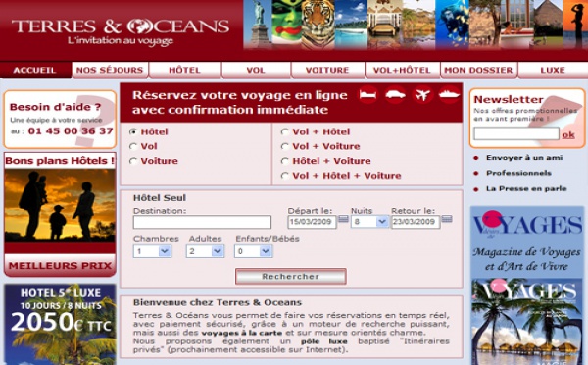This screenshot has width=588, height=365.
Task: Open the Voyages magazine cover thumbnail
Action: (x=527, y=322)
